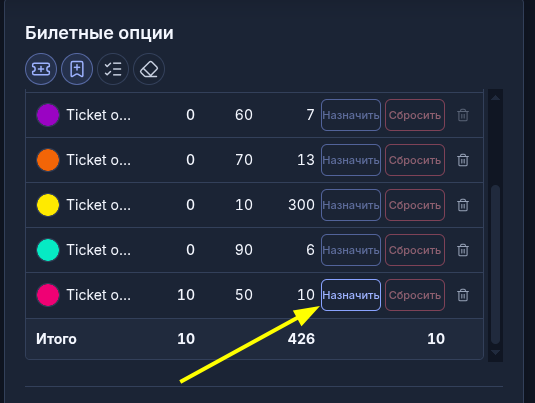The image size is (535, 403).
Task: Delete the purple ticket option row
Action: click(463, 115)
